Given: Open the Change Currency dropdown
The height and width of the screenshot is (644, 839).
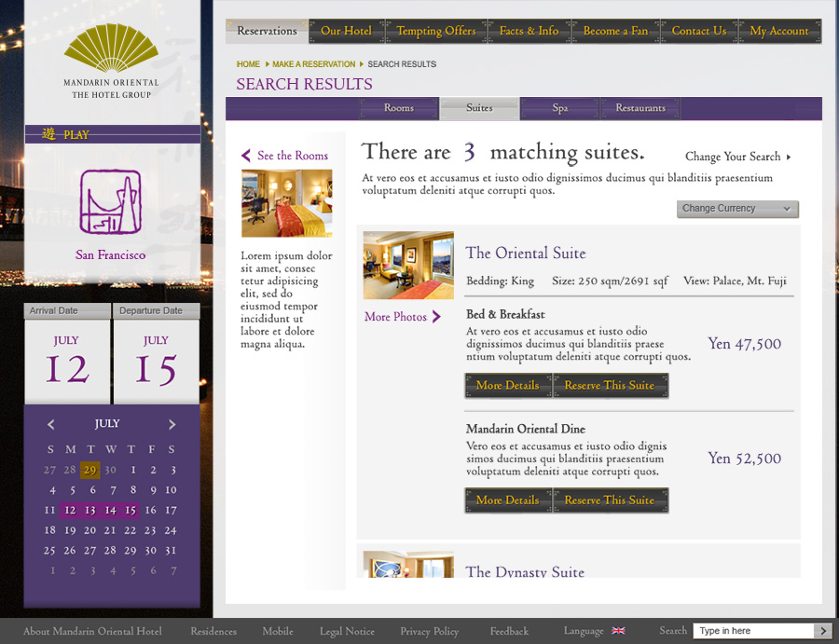Looking at the screenshot, I should (x=737, y=209).
